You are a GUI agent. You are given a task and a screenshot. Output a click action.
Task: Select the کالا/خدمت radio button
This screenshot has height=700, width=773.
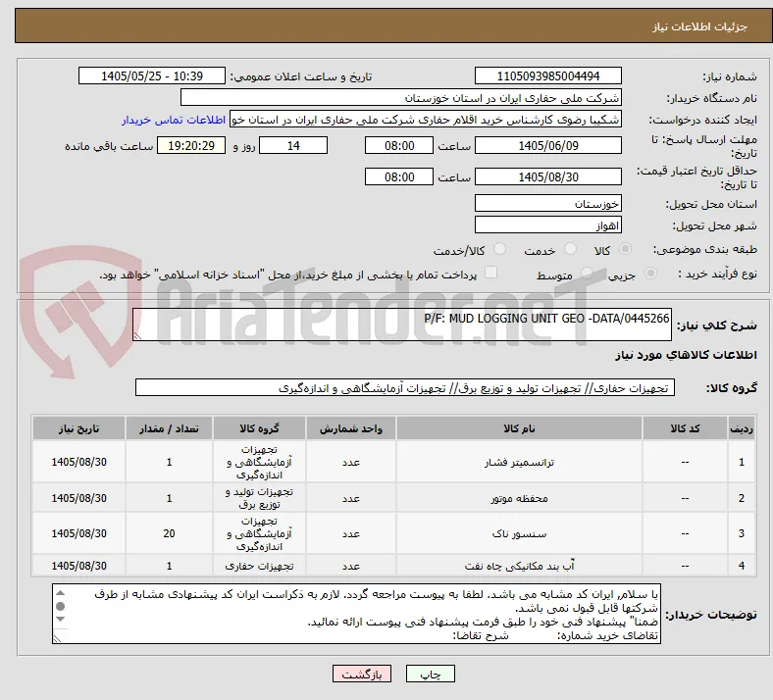pos(500,249)
